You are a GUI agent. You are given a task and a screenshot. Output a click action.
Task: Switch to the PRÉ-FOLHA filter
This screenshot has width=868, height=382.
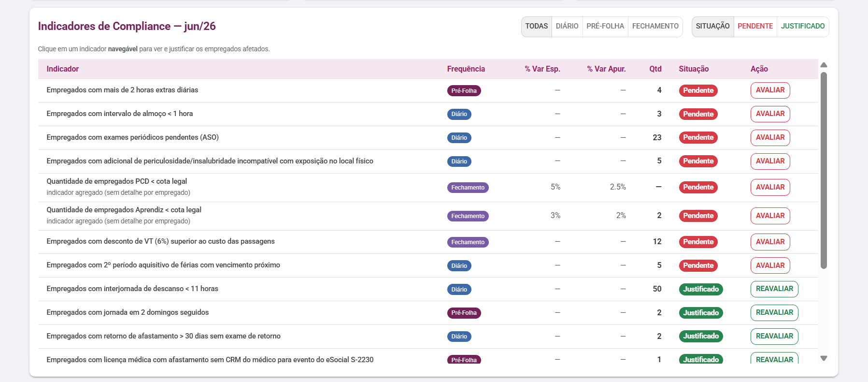coord(605,27)
